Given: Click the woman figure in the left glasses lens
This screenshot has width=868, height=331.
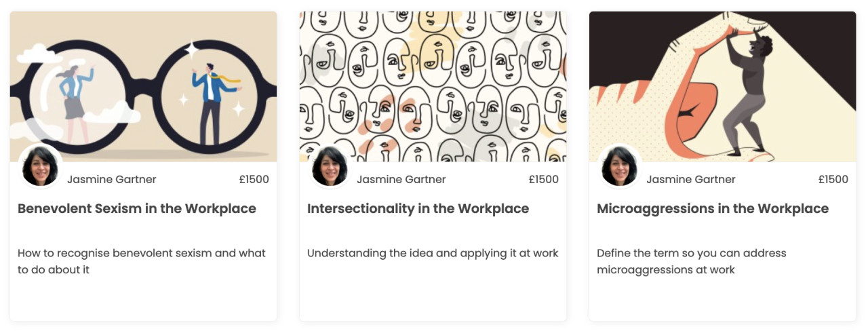Looking at the screenshot, I should point(75,94).
